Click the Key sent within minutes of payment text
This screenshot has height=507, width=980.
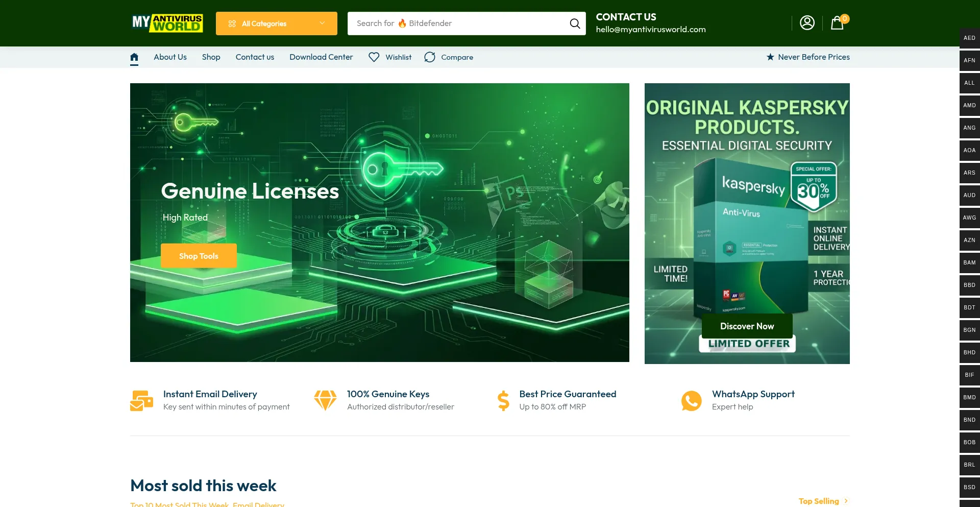point(226,407)
